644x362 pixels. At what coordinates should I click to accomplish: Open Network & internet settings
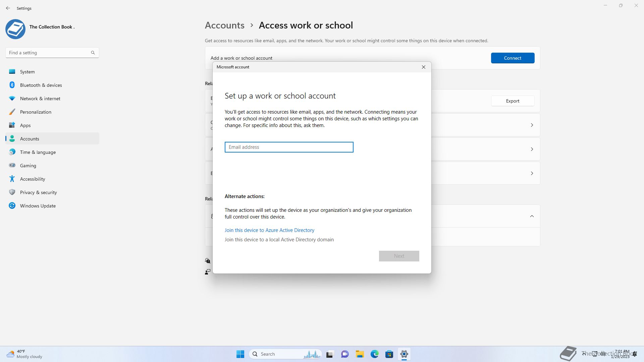coord(52,99)
